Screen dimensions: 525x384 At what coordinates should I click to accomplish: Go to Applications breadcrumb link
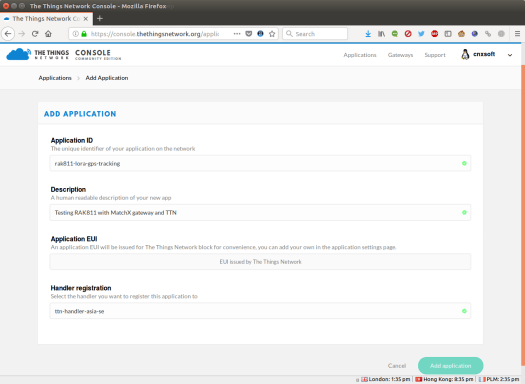[x=55, y=78]
